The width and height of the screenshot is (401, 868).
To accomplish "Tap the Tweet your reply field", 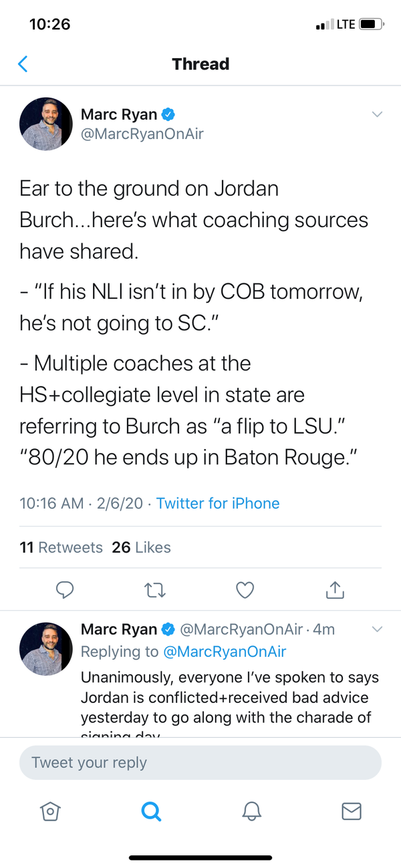I will [x=200, y=762].
